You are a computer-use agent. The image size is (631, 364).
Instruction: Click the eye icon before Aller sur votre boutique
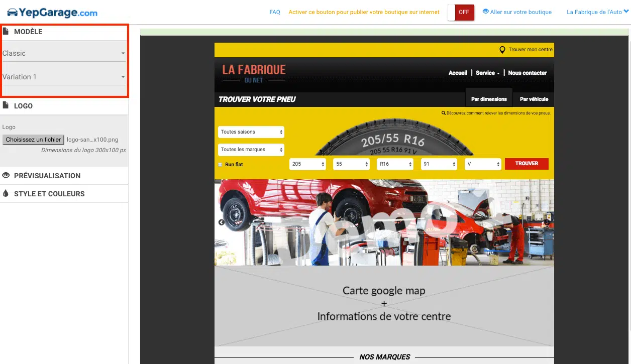[485, 12]
